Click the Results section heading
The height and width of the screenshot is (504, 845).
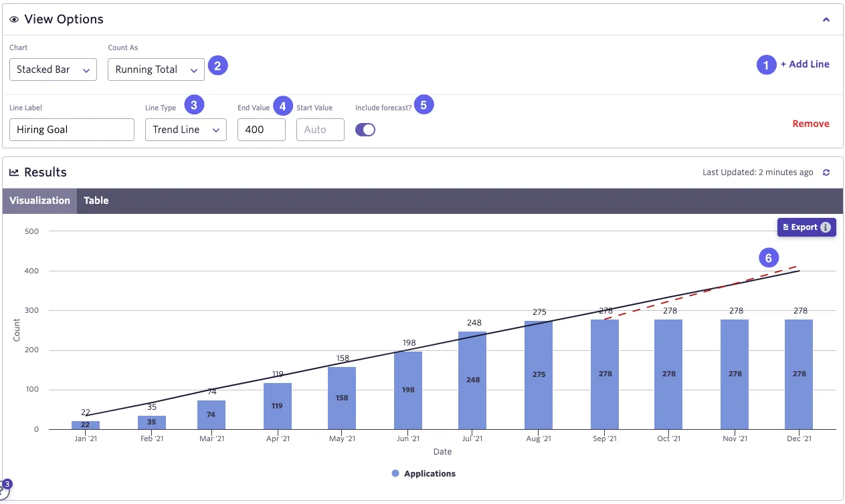45,172
